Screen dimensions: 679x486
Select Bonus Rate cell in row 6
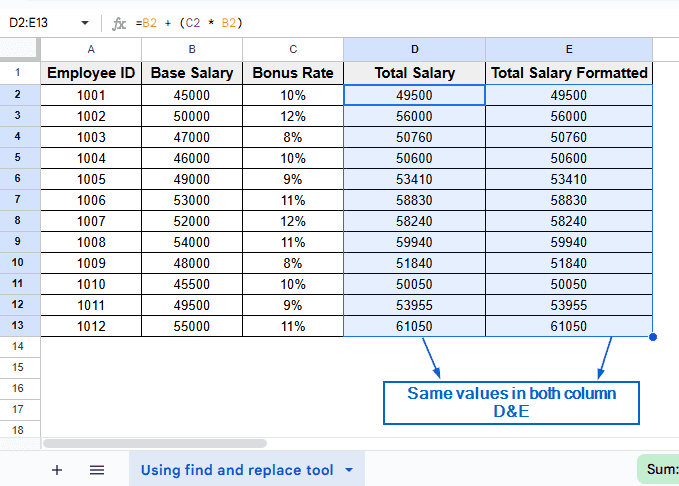293,179
